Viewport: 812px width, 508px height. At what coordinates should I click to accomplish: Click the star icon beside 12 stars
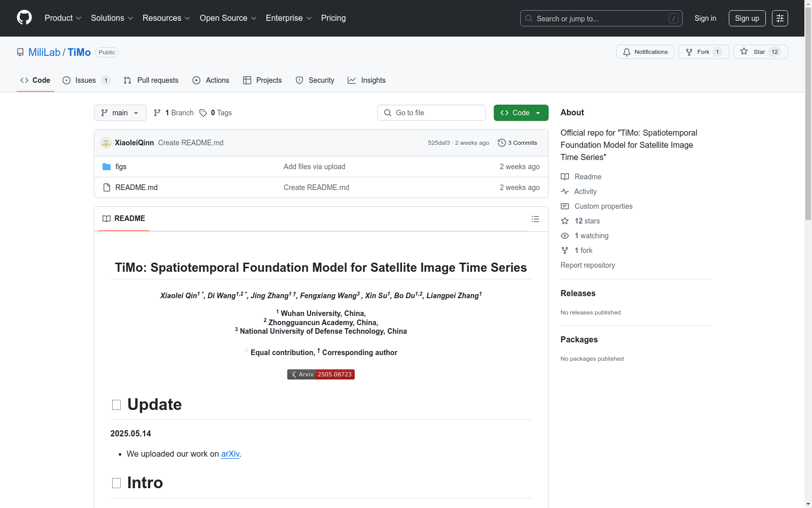click(565, 221)
